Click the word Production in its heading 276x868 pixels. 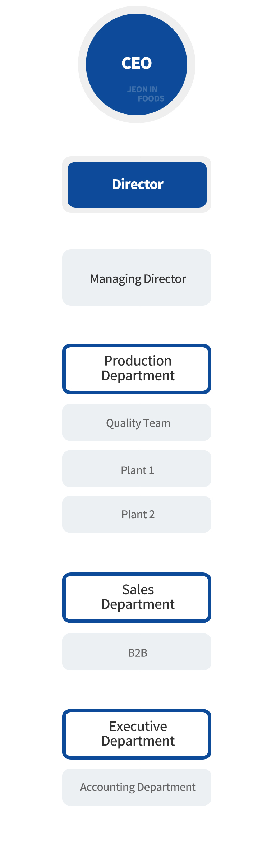click(138, 361)
